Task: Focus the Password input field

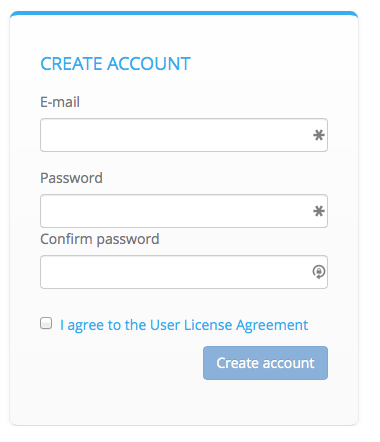Action: tap(184, 211)
